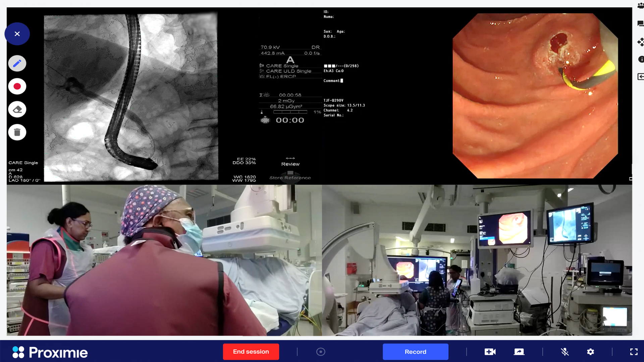Choose the red annotation color dot
This screenshot has width=644, height=362.
pos(17,86)
